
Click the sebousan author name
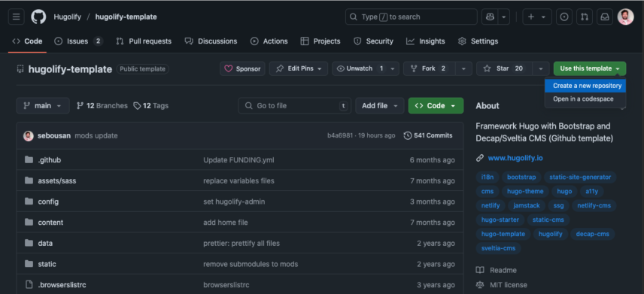click(54, 135)
